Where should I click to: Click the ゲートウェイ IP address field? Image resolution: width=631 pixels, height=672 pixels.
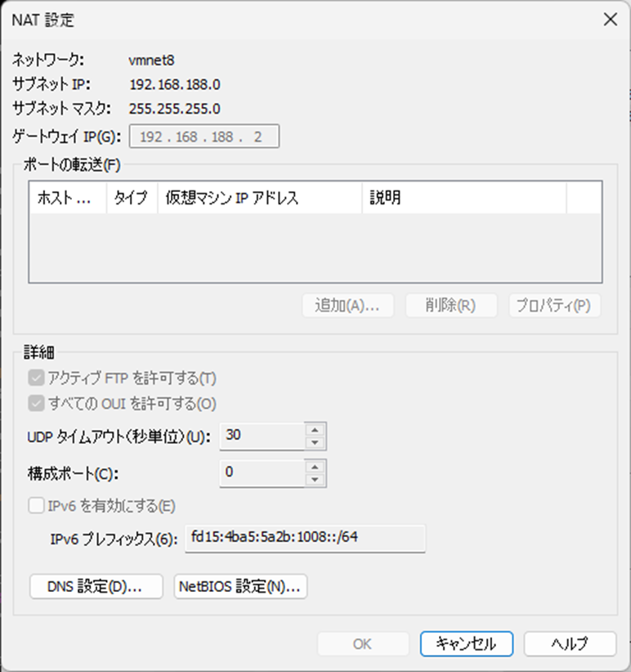(x=204, y=137)
